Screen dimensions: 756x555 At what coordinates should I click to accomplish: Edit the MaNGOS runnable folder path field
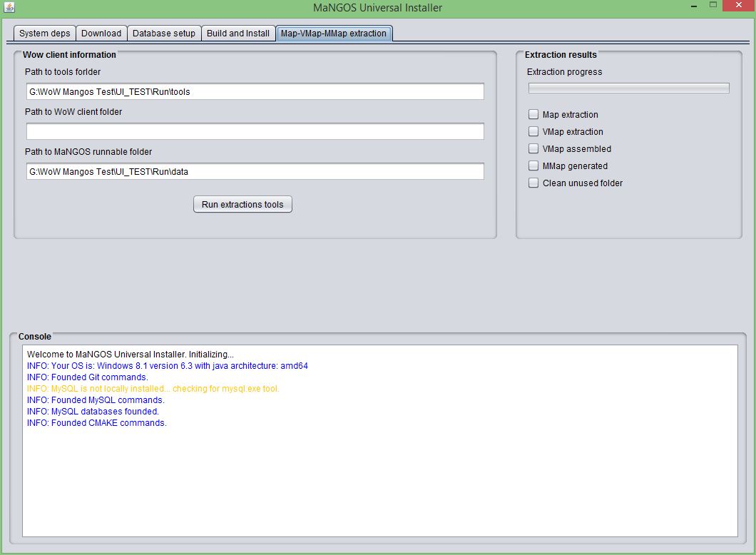coord(255,171)
